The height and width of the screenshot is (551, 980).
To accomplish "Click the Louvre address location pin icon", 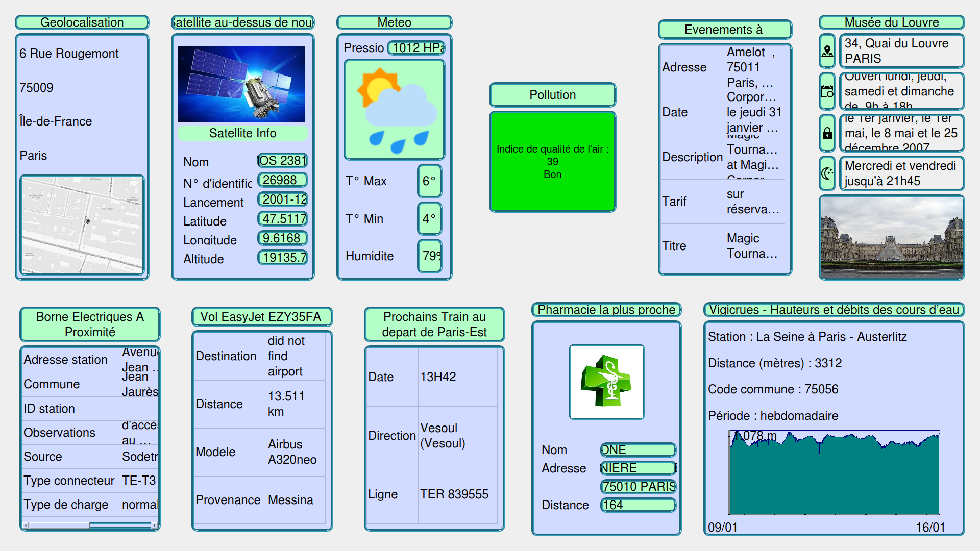I will coord(827,51).
